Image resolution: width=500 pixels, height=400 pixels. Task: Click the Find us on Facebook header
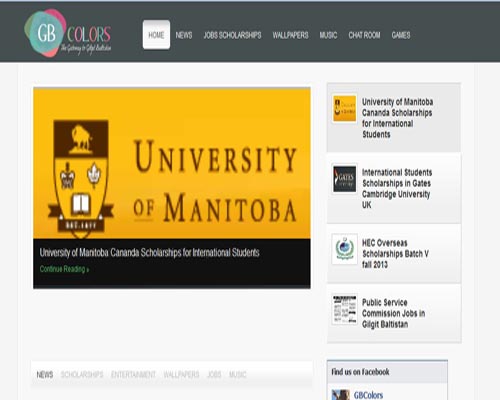387,372
